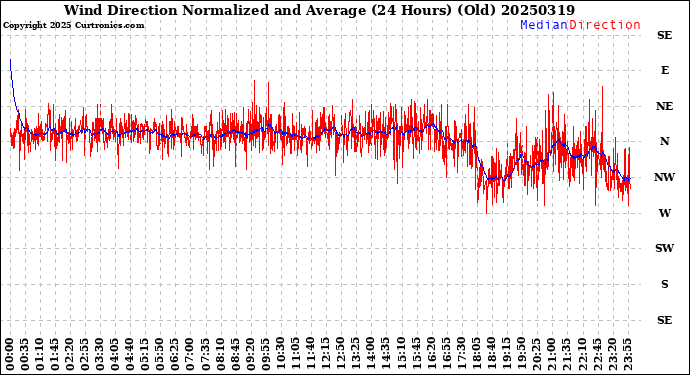The image size is (690, 375).
Task: Click the 01:45 time label
Action: pyautogui.click(x=55, y=354)
